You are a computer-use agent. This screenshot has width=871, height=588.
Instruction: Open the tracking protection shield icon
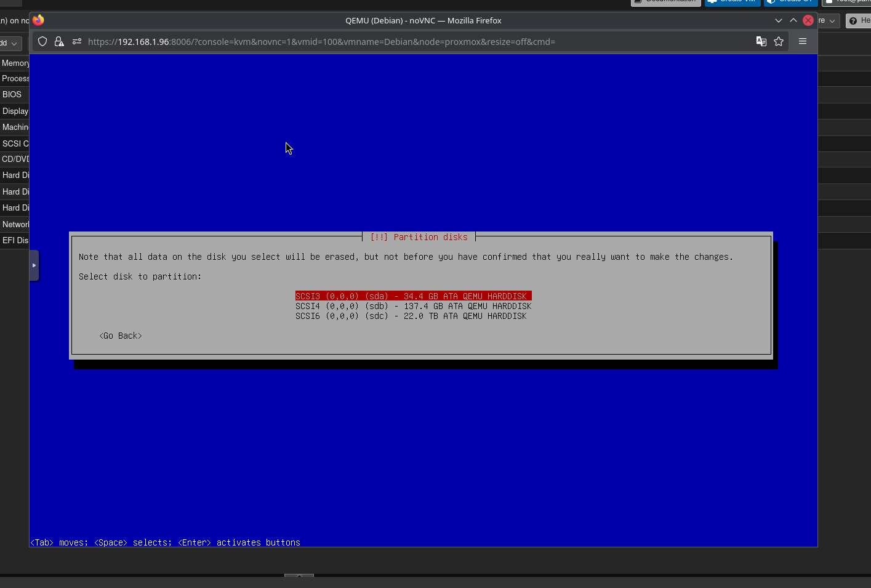point(42,41)
